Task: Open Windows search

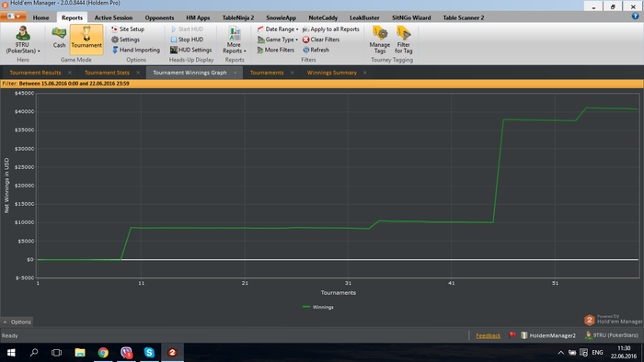Action: coord(34,352)
